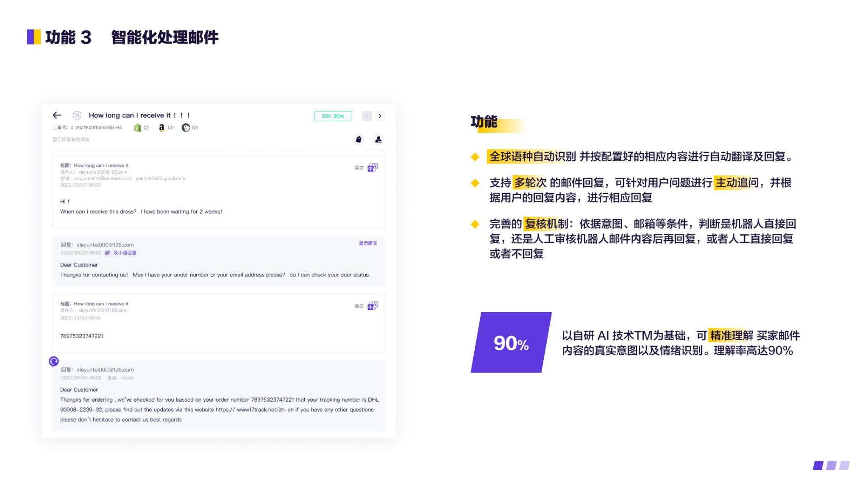Image resolution: width=868 pixels, height=488 pixels.
Task: Click the purple 90% block
Action: (511, 343)
